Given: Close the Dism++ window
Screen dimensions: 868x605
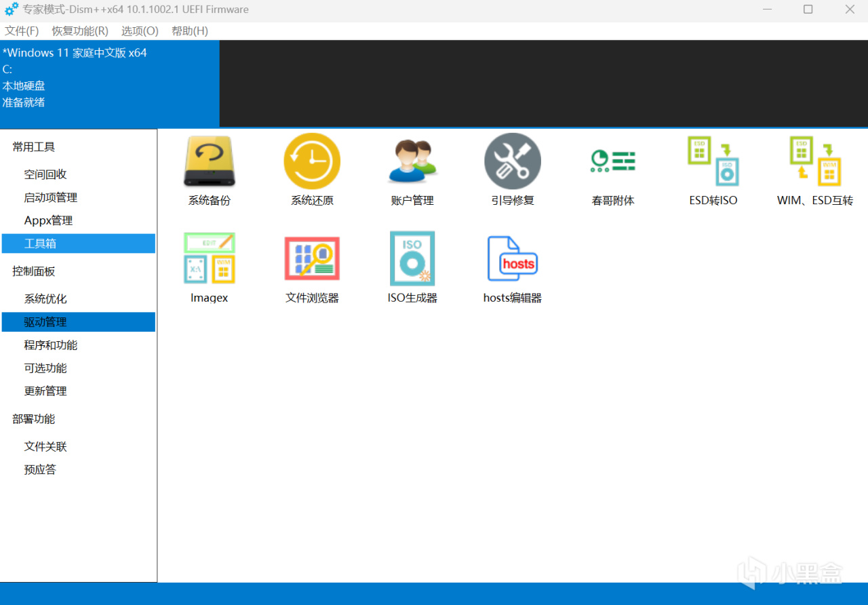Looking at the screenshot, I should 849,9.
